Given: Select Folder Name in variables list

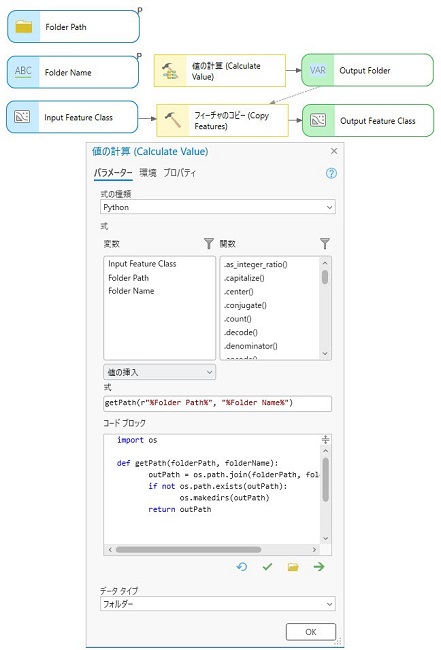Looking at the screenshot, I should (131, 291).
